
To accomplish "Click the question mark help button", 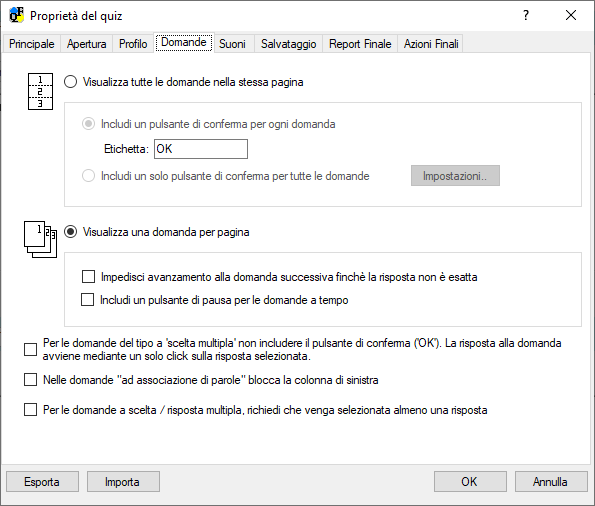I will (x=526, y=15).
